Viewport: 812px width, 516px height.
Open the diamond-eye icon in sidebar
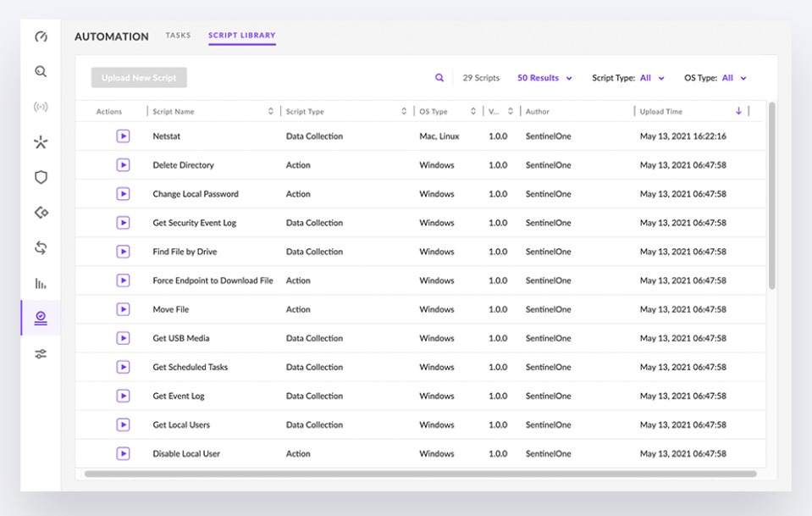(41, 213)
